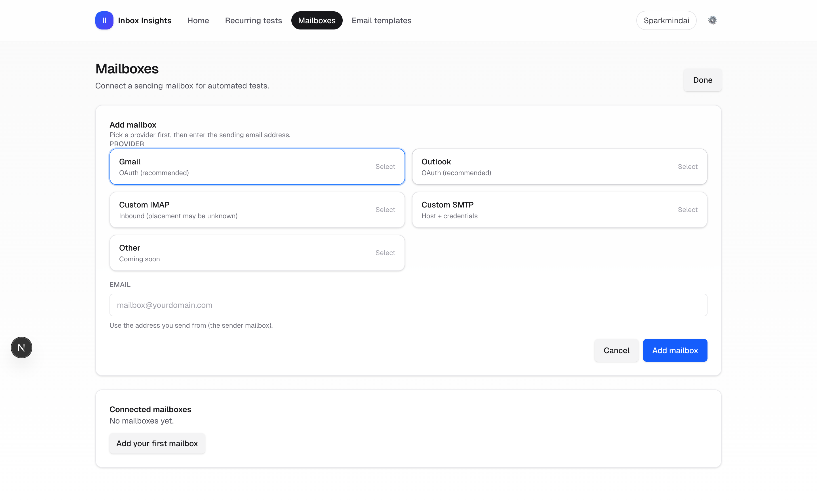The width and height of the screenshot is (817, 504).
Task: Click Select on the Custom SMTP card
Action: tap(688, 210)
